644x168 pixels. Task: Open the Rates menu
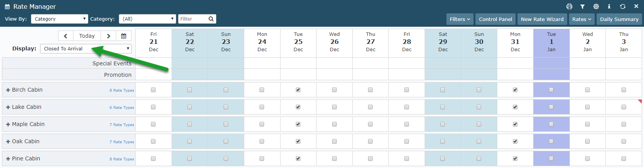582,19
